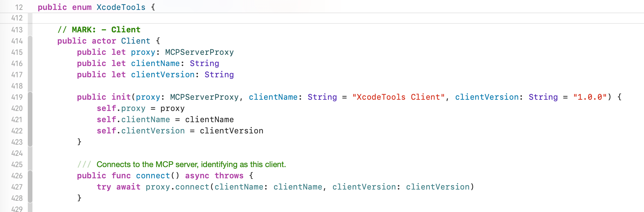Click the 'throws' keyword on line 426

[x=229, y=175]
